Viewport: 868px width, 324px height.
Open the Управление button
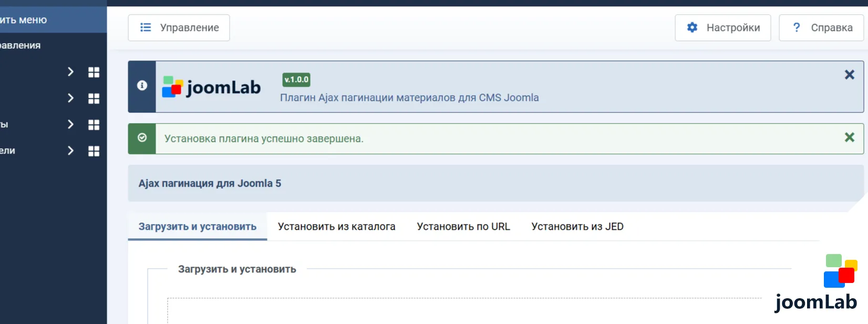179,28
